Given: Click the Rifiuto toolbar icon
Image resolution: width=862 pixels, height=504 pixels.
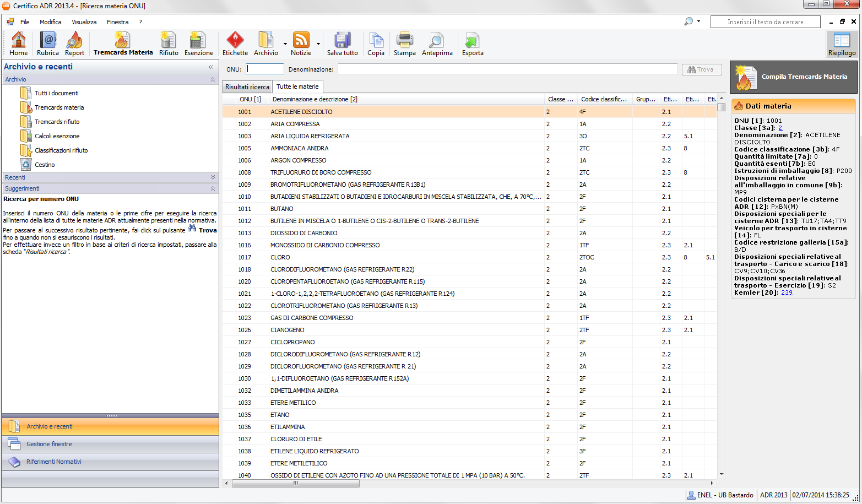Looking at the screenshot, I should (169, 44).
